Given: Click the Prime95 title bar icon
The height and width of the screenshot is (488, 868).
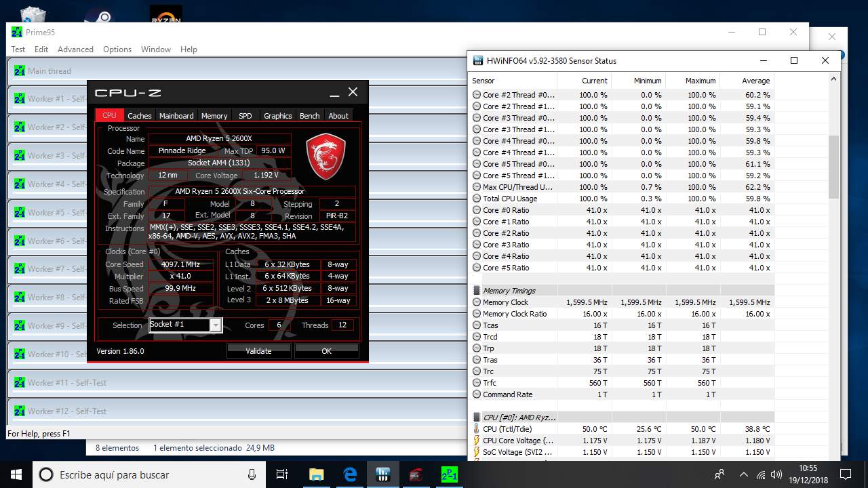Looking at the screenshot, I should coord(17,32).
